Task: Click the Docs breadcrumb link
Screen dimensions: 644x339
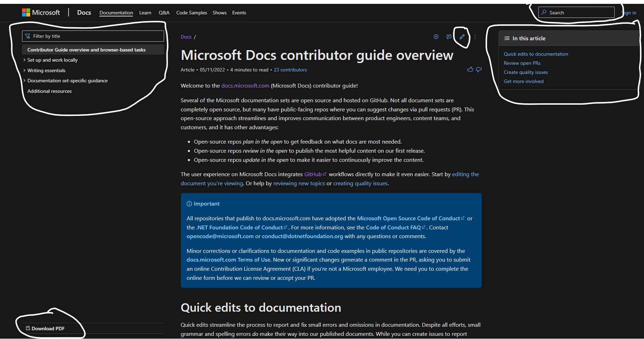Action: click(186, 37)
